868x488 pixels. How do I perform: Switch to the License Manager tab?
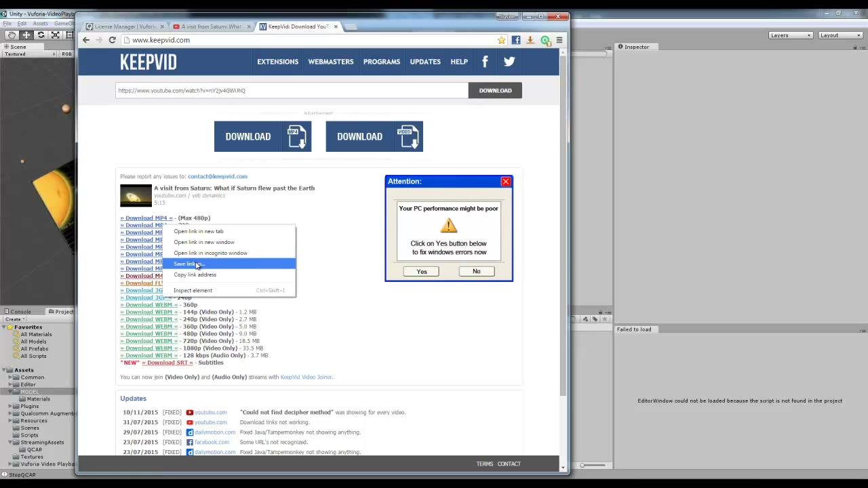[x=124, y=26]
